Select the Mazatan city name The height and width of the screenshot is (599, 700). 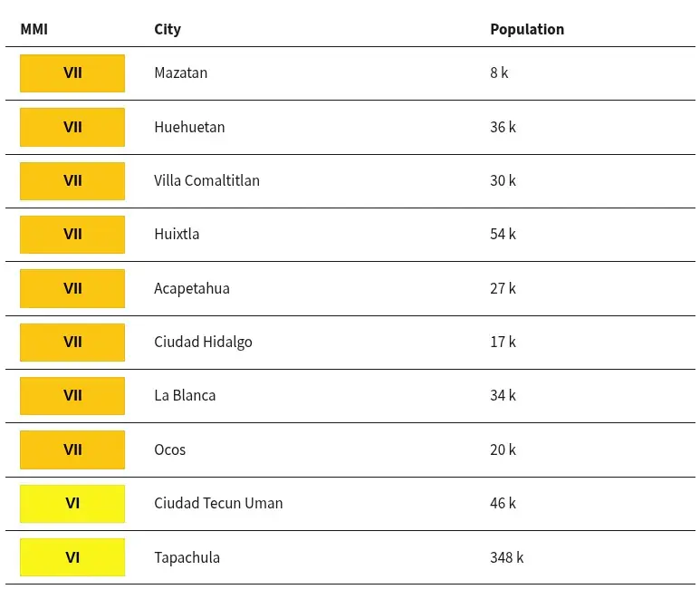[x=181, y=72]
